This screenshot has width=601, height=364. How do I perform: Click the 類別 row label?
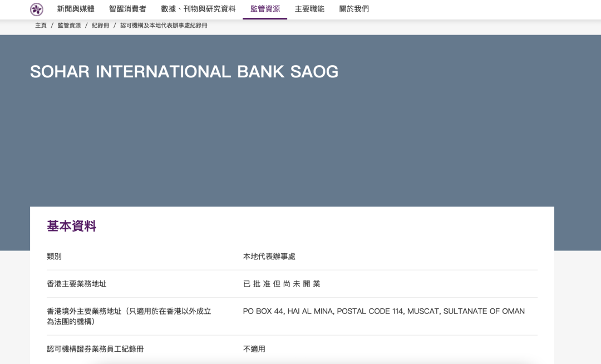[54, 257]
